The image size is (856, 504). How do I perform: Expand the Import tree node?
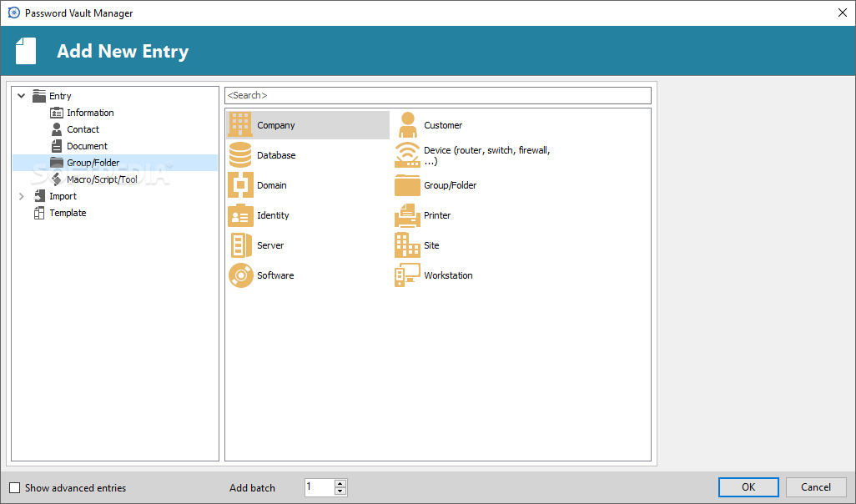(x=22, y=196)
